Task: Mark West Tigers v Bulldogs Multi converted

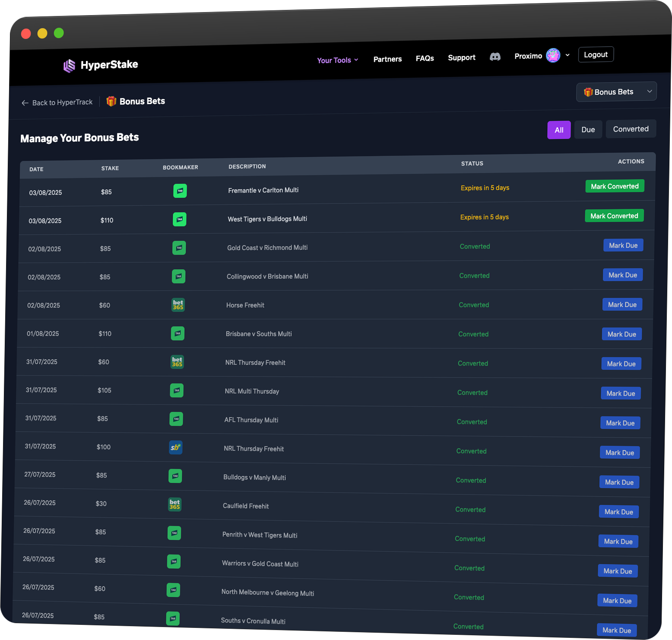Action: point(614,216)
